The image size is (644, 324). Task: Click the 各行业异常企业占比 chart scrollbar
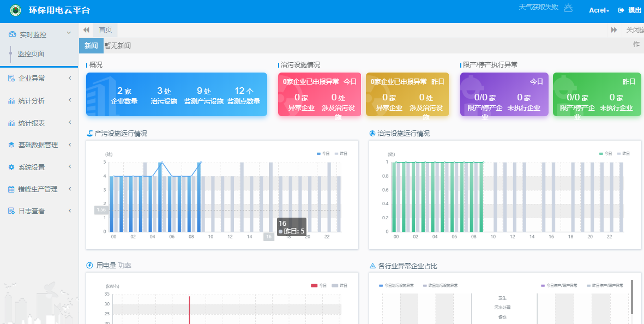[x=632, y=297]
